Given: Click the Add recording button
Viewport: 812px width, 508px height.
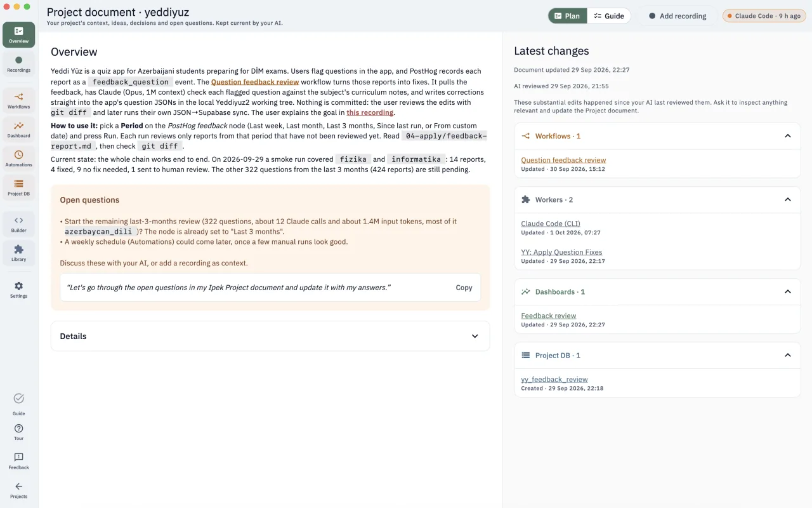Looking at the screenshot, I should [x=677, y=16].
